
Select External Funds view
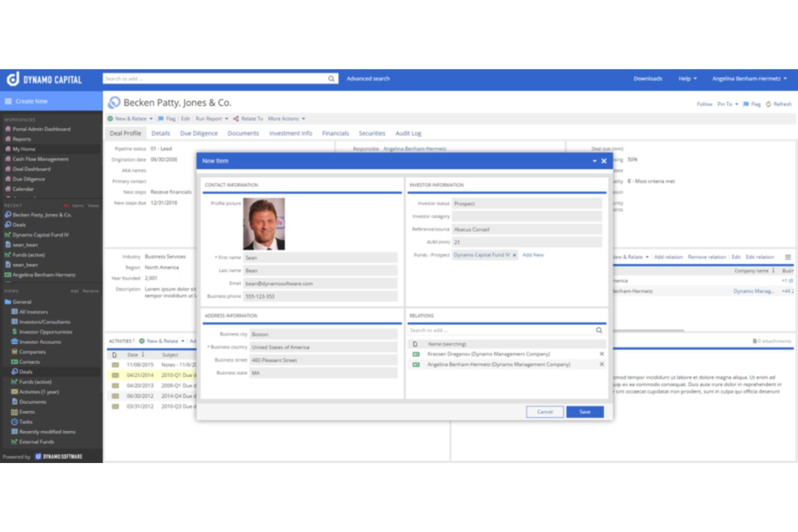click(x=37, y=442)
